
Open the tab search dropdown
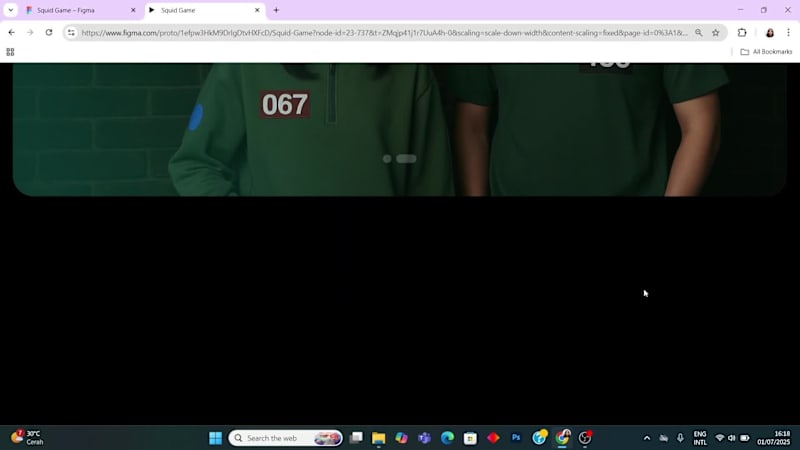[11, 10]
